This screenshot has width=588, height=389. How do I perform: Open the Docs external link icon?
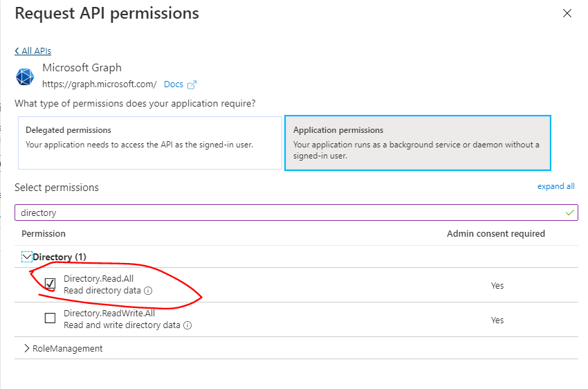tap(192, 84)
